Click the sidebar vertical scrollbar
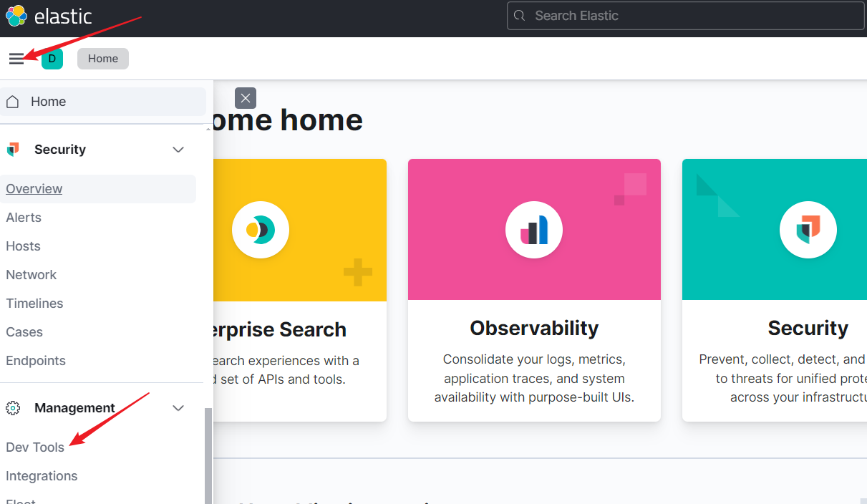 click(x=208, y=455)
